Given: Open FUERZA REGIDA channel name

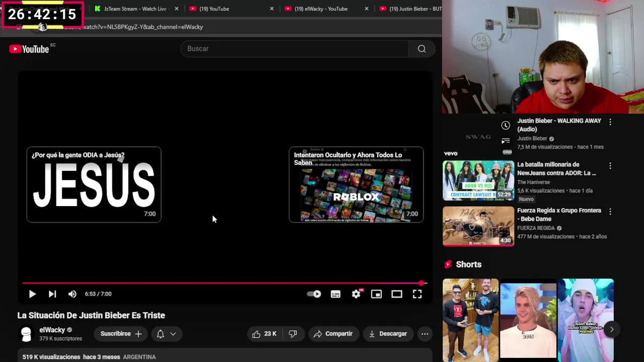Looking at the screenshot, I should [x=536, y=228].
